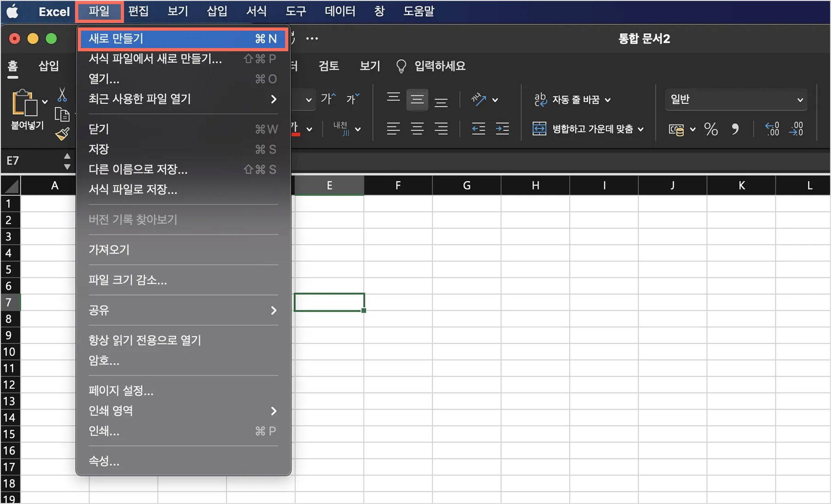Click the cut scissors icon
The height and width of the screenshot is (504, 831).
62,94
